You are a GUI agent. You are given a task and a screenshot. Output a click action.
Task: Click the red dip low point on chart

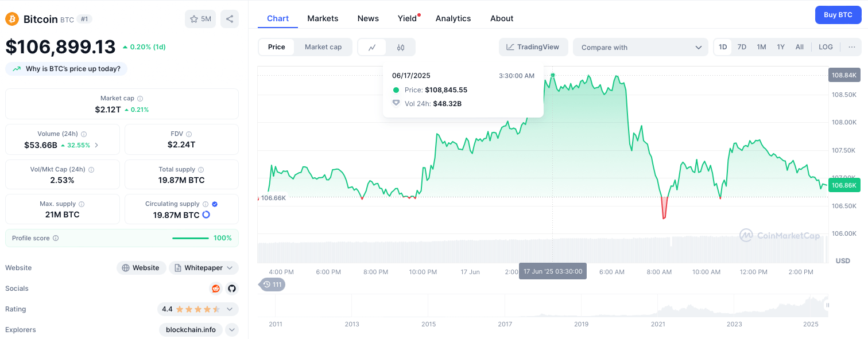pyautogui.click(x=664, y=218)
